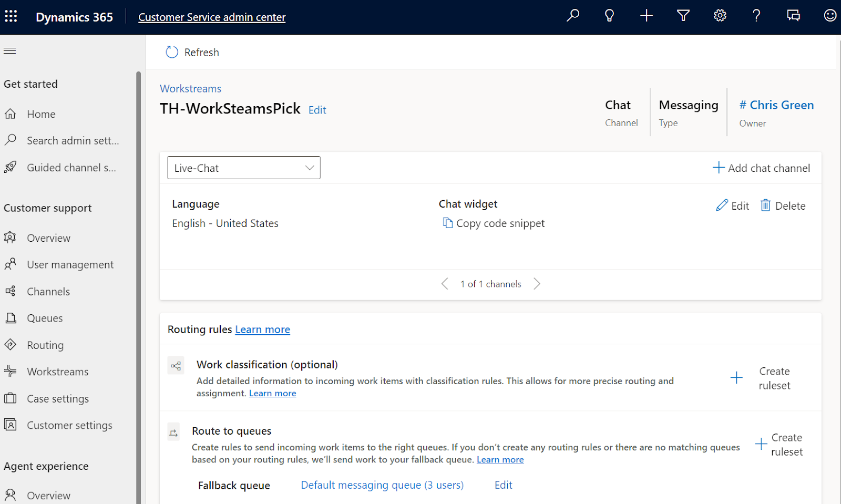Image resolution: width=841 pixels, height=504 pixels.
Task: Open the Default messaging queue link
Action: (382, 485)
